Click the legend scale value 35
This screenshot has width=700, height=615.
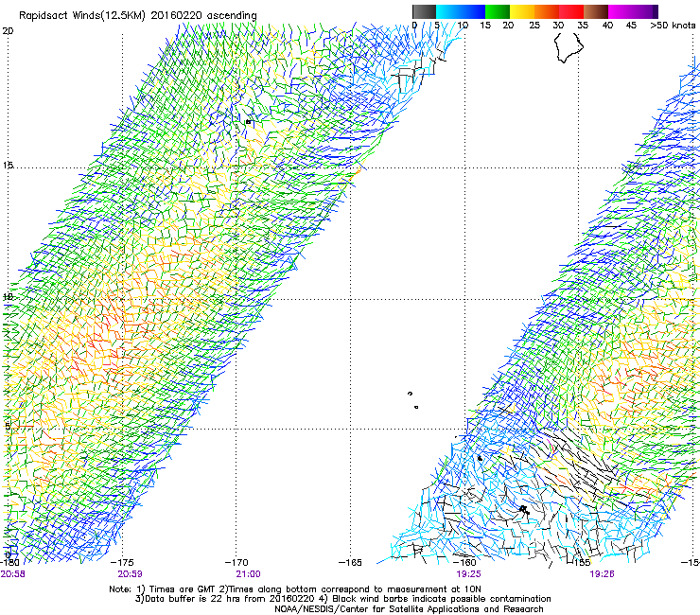pyautogui.click(x=583, y=25)
